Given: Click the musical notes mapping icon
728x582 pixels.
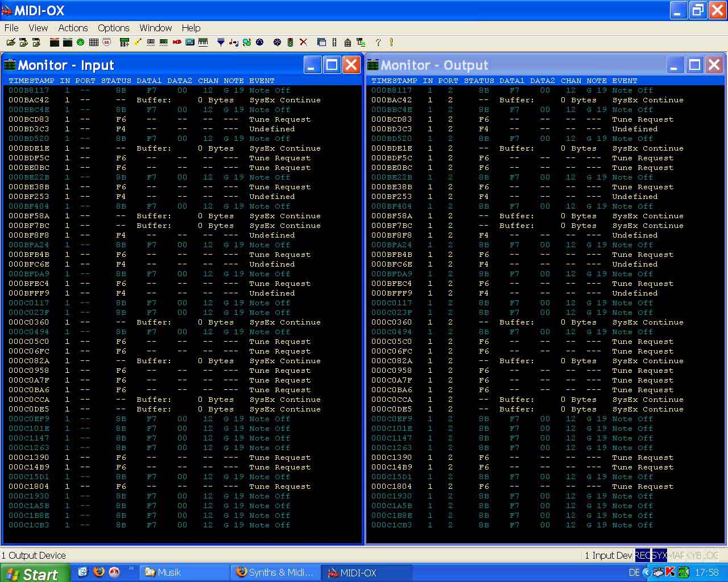Looking at the screenshot, I should point(233,42).
